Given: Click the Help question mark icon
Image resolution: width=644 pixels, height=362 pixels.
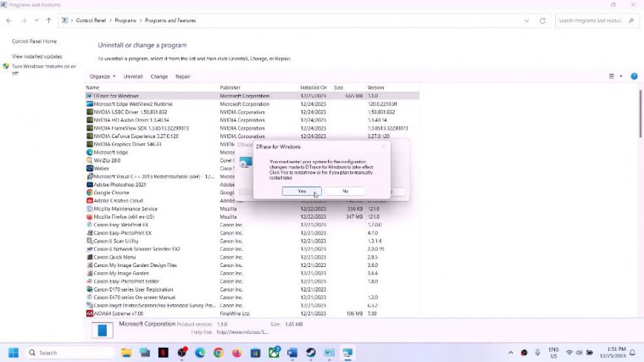Looking at the screenshot, I should point(633,76).
